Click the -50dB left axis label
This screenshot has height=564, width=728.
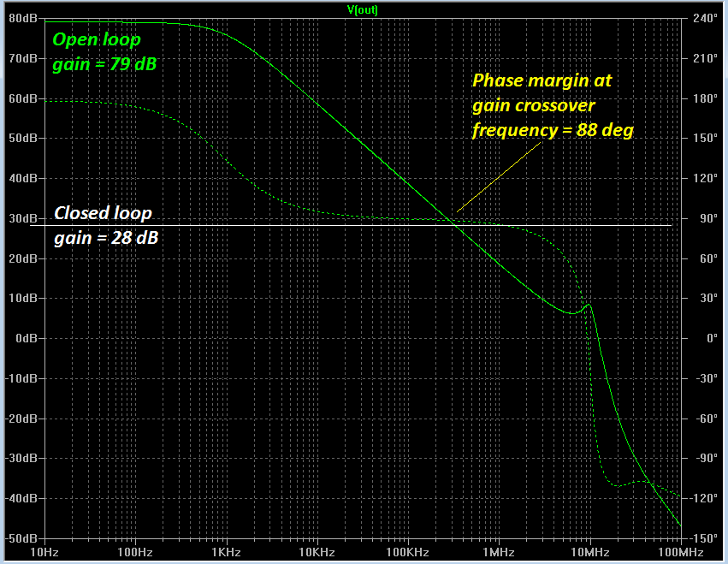21,538
